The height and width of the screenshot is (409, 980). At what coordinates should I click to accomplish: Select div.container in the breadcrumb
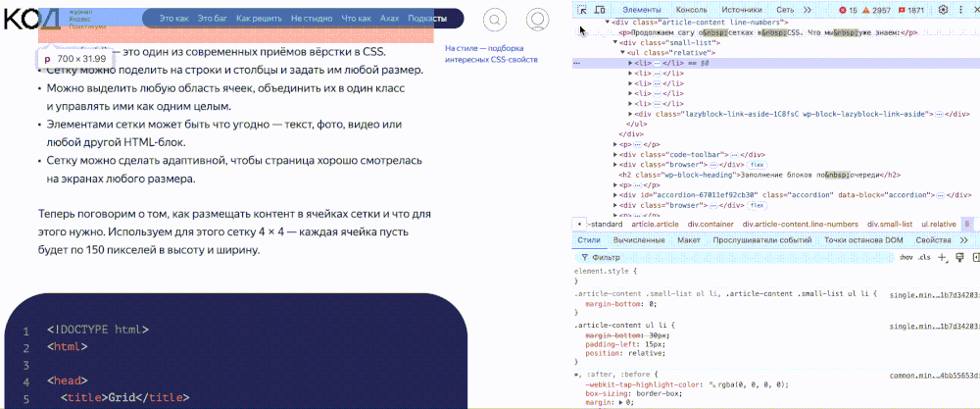click(x=711, y=224)
